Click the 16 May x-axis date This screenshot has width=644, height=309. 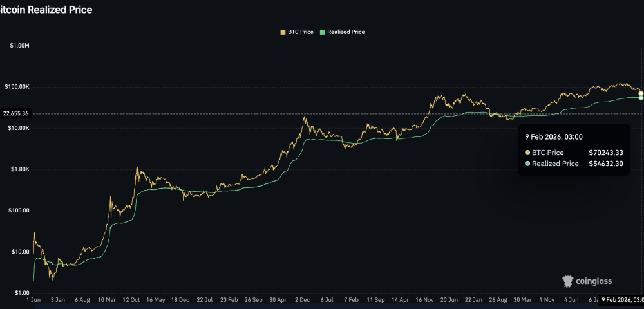click(156, 301)
